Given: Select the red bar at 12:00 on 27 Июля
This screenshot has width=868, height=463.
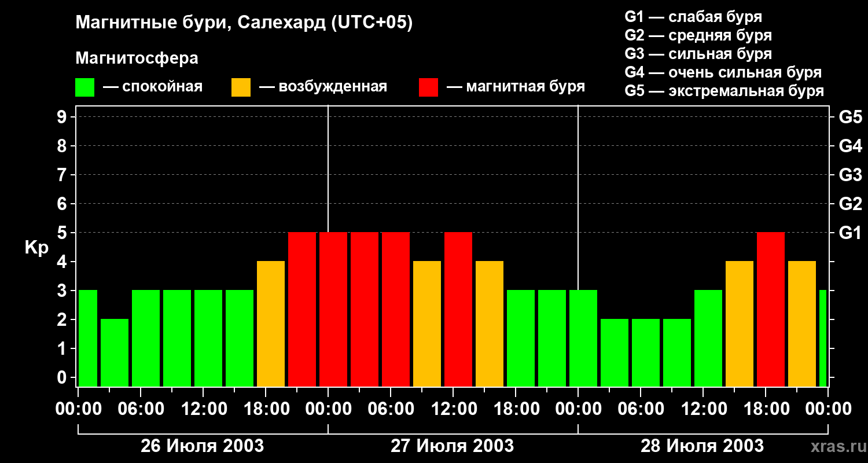Looking at the screenshot, I should tap(458, 309).
